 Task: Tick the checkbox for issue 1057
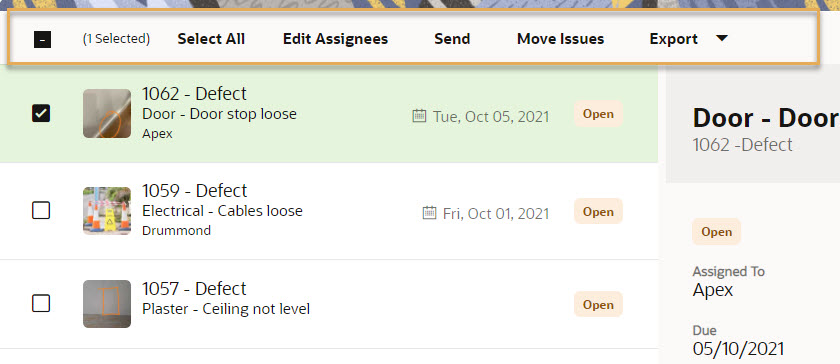point(41,303)
